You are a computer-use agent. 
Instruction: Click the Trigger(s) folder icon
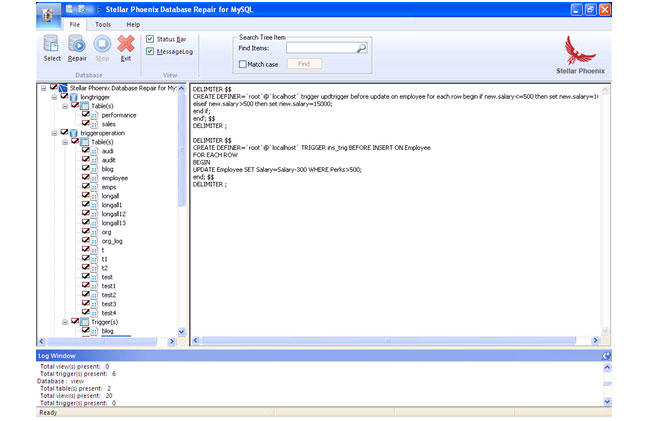click(x=84, y=322)
